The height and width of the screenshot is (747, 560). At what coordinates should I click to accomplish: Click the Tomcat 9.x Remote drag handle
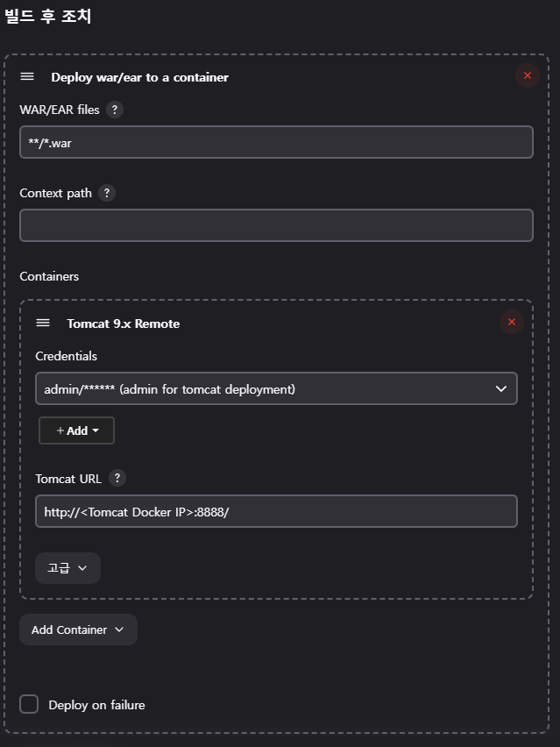click(x=43, y=323)
